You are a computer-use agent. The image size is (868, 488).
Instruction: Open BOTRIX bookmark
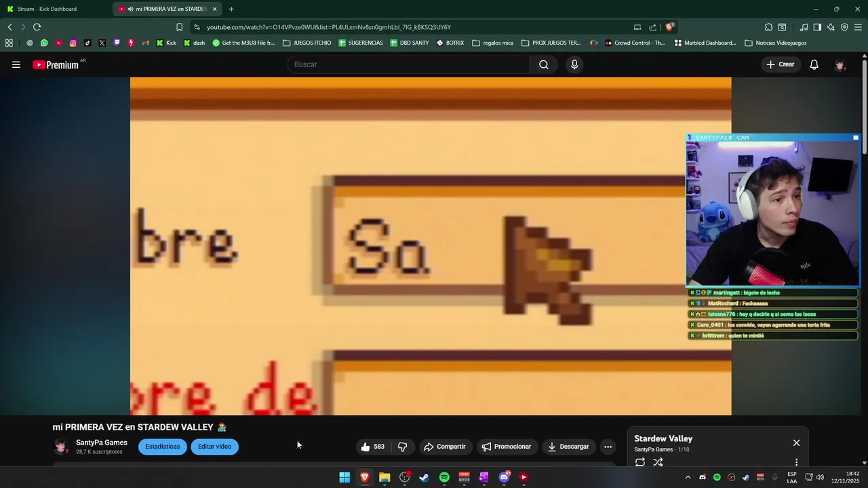[450, 43]
